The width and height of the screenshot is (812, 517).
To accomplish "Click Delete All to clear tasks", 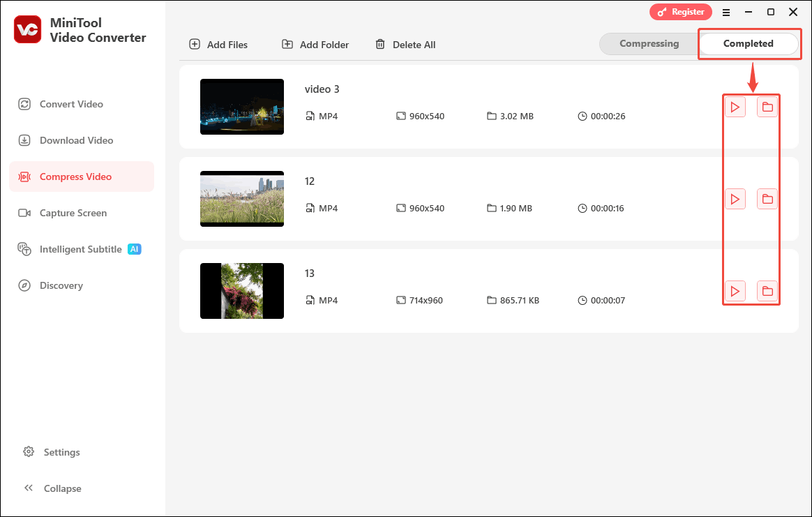I will (x=405, y=44).
